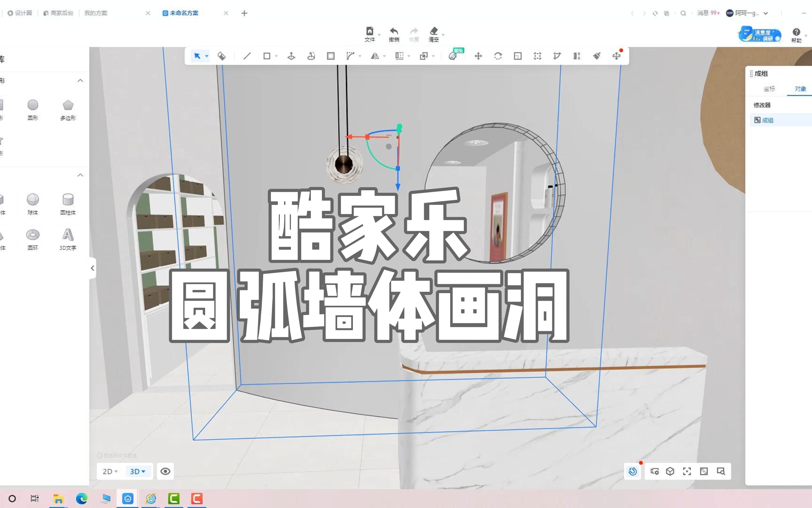Select the move tool with crossed arrows

(478, 56)
